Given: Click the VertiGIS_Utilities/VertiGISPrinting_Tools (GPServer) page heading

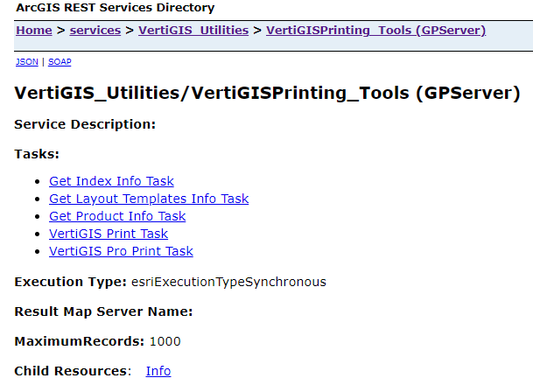Looking at the screenshot, I should point(267,93).
